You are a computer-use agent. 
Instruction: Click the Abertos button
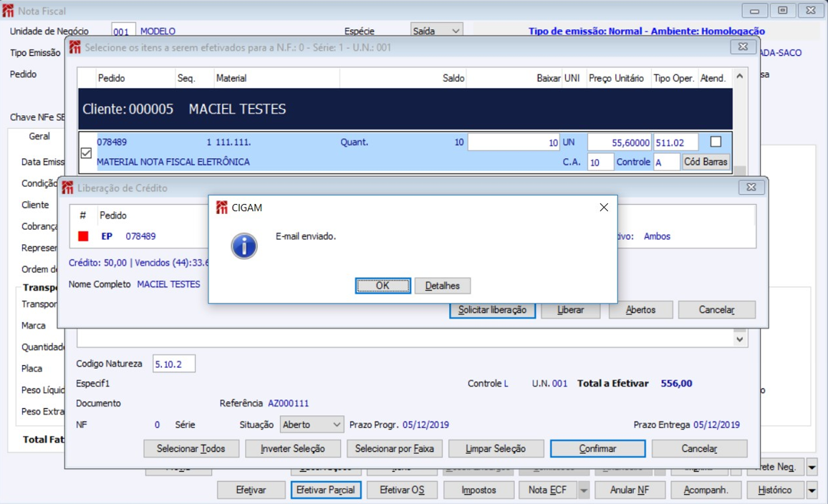(640, 310)
